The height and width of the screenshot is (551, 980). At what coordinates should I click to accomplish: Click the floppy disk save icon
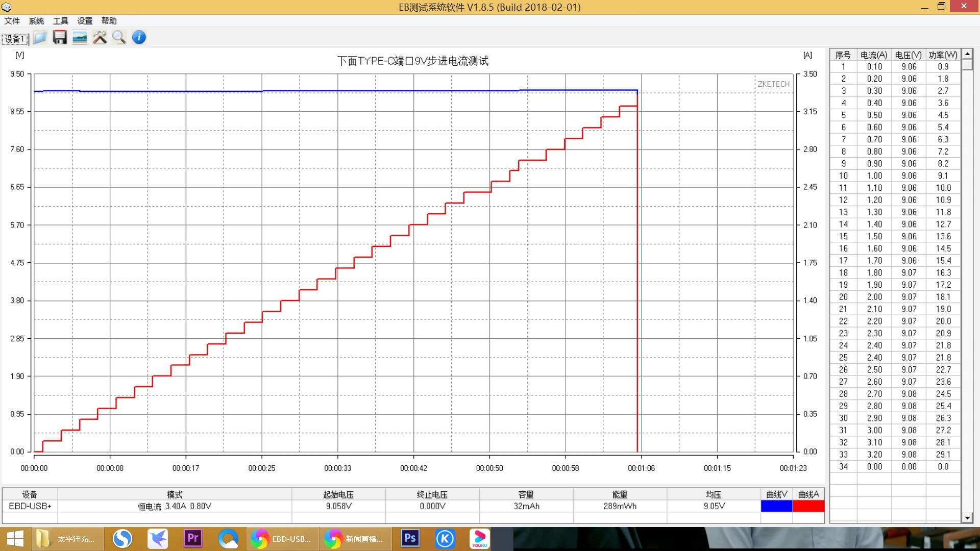pos(60,37)
